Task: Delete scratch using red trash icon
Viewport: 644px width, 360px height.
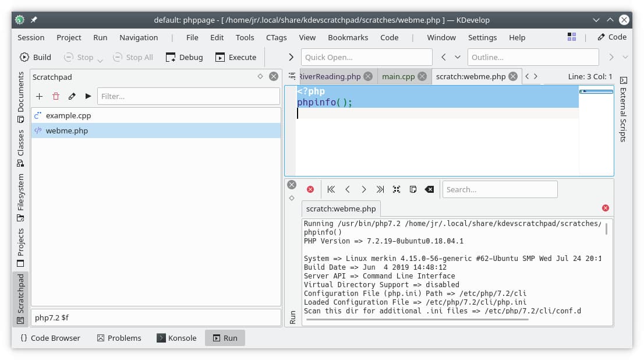Action: click(x=55, y=96)
